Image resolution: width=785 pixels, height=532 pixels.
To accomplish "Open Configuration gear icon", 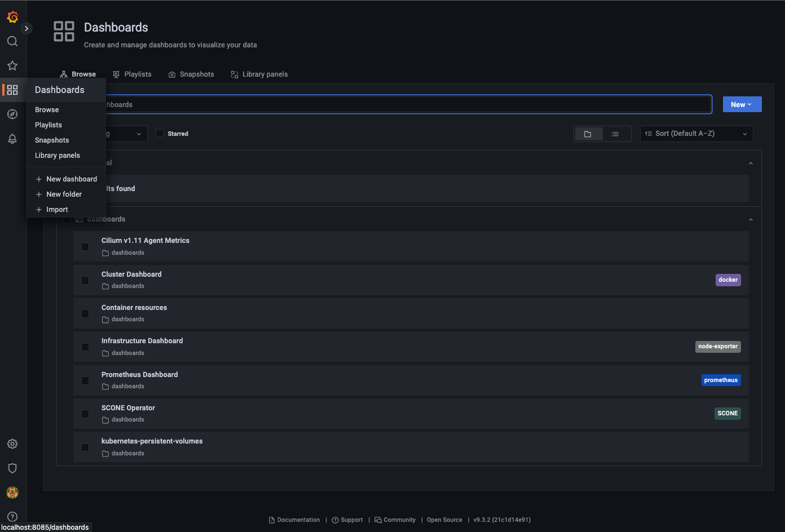I will (12, 444).
